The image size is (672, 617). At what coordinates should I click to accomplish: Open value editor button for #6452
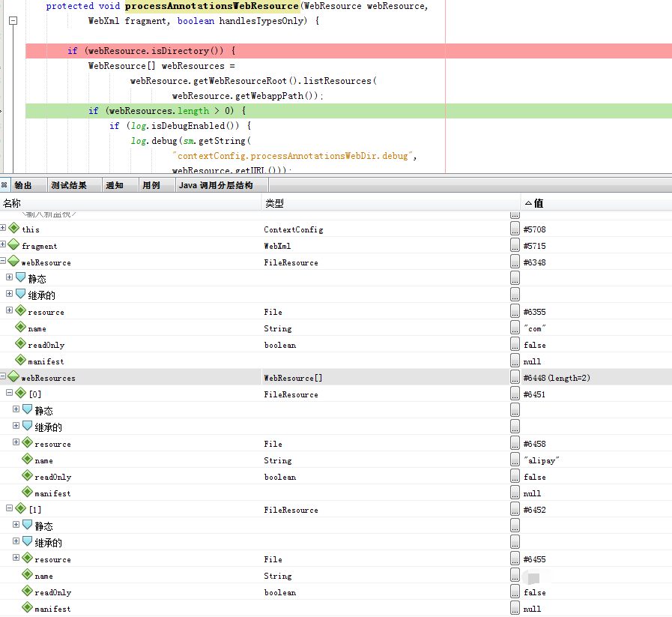coord(515,509)
